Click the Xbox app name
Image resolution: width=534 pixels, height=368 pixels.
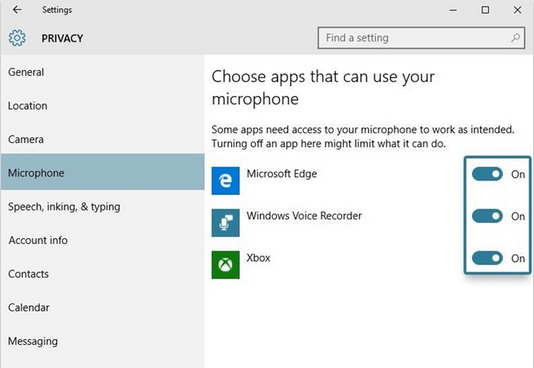[258, 258]
